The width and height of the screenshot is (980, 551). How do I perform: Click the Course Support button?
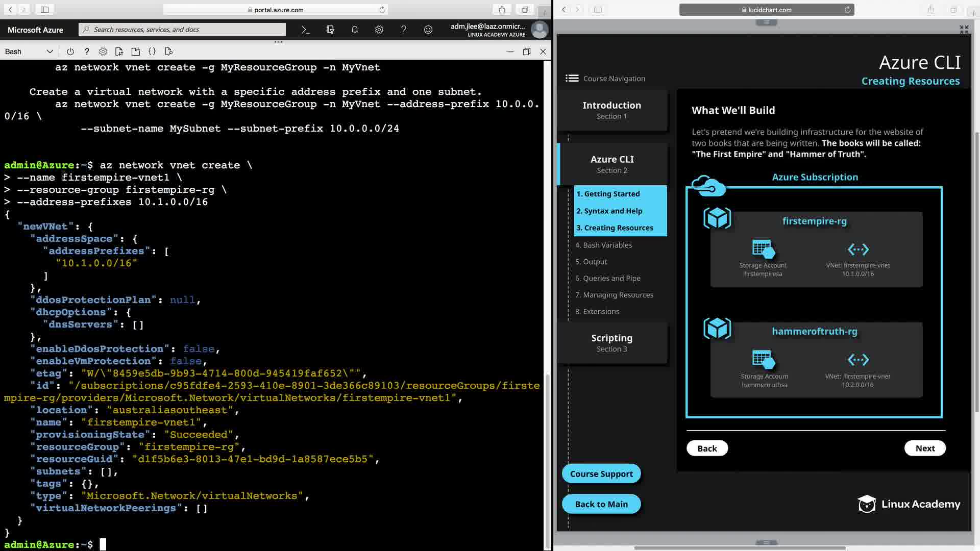(x=601, y=473)
